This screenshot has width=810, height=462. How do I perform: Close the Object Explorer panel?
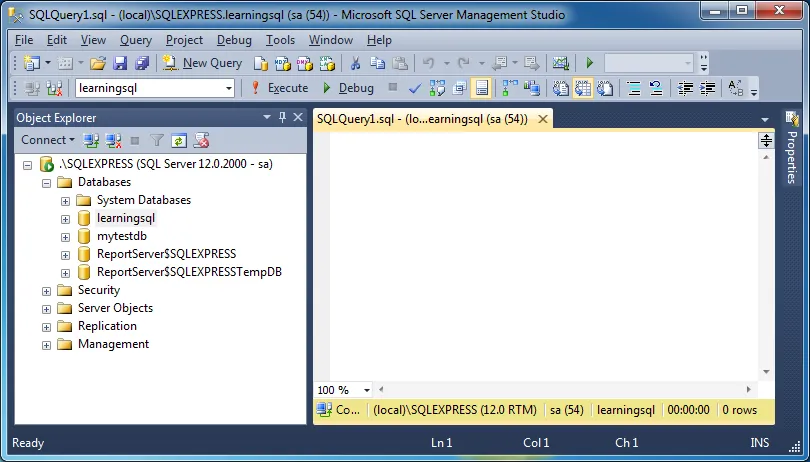pos(298,117)
